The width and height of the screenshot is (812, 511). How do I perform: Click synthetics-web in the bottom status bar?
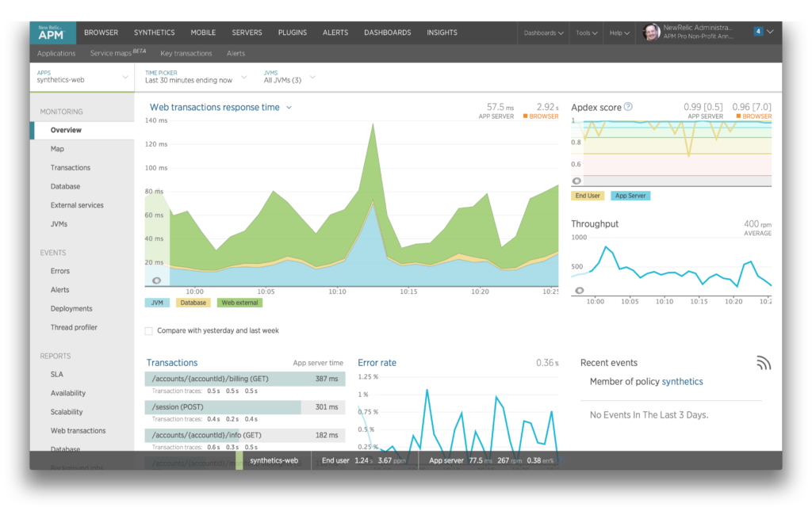pyautogui.click(x=274, y=460)
